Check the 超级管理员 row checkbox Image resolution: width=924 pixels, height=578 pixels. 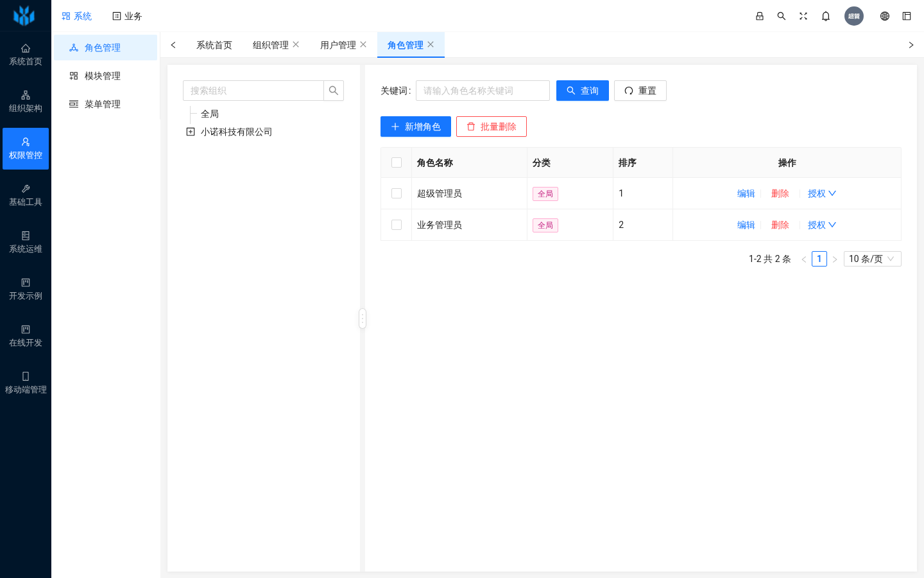397,193
